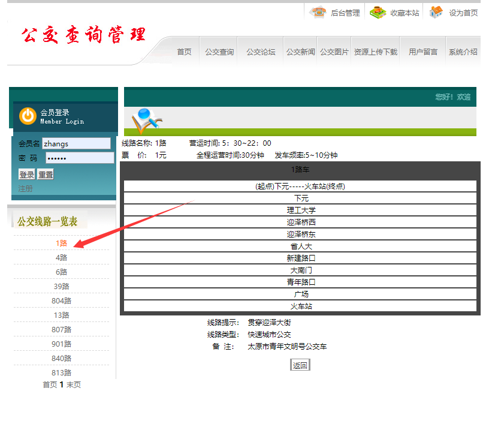Click the 公交查询管理 site logo
The image size is (504, 427).
pyautogui.click(x=83, y=35)
